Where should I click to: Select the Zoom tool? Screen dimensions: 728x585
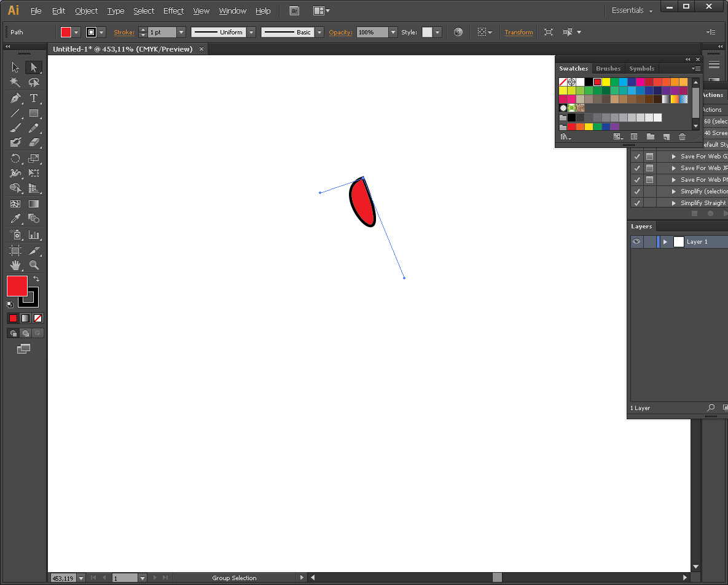coord(33,265)
